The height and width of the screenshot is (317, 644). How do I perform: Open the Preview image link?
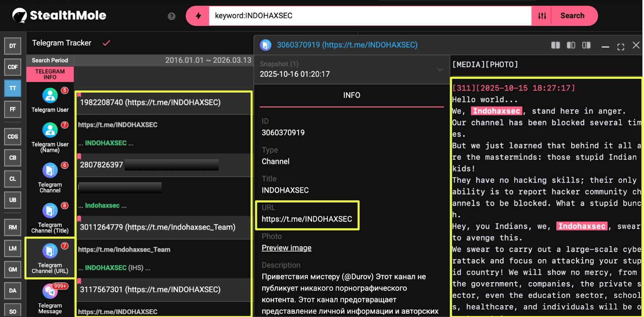(x=286, y=248)
